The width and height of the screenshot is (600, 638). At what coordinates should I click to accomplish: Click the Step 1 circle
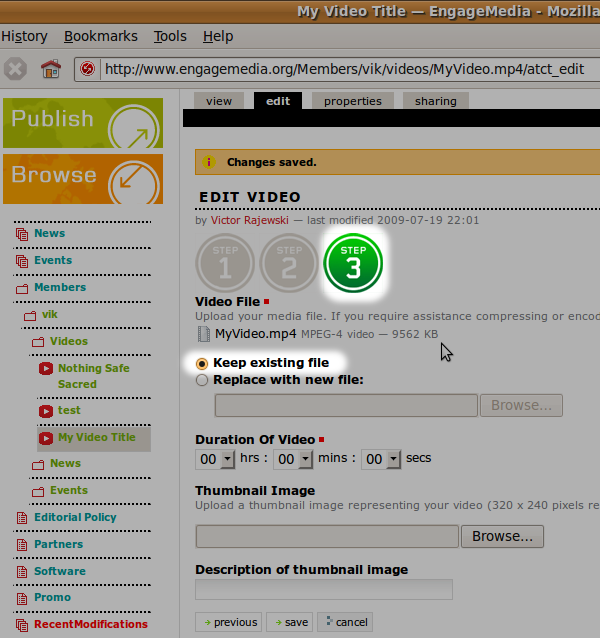225,263
